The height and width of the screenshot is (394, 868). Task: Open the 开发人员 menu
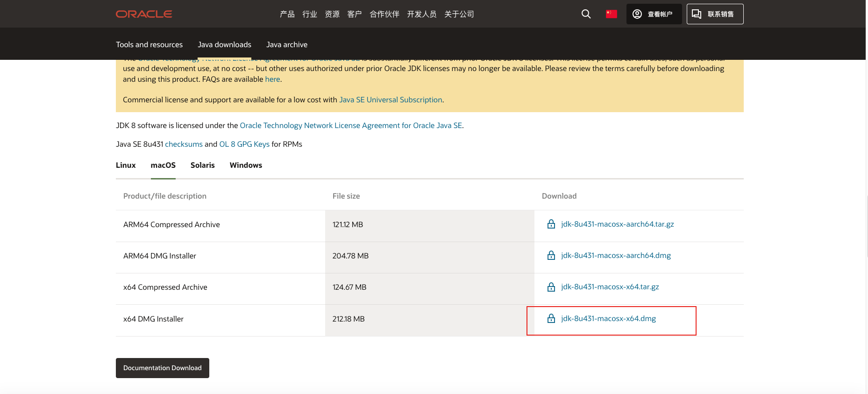click(x=422, y=14)
